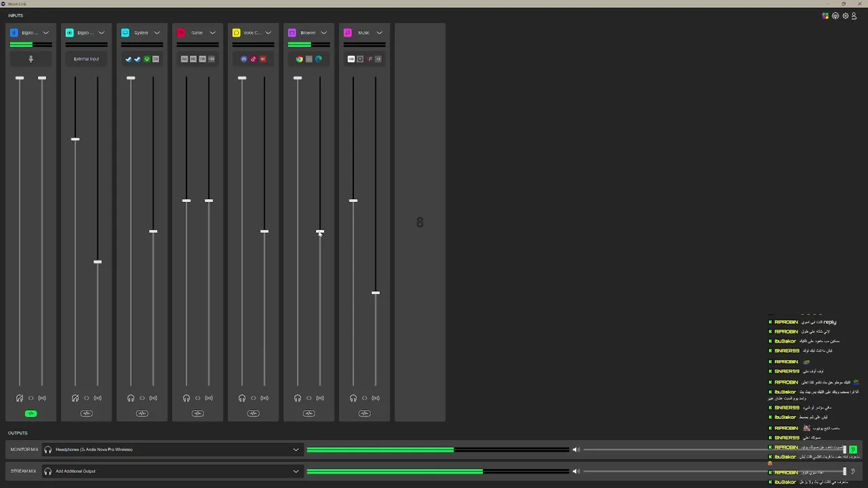Screen dimensions: 868x488
Task: Click the Stream Mix master volume slider
Action: 715,471
